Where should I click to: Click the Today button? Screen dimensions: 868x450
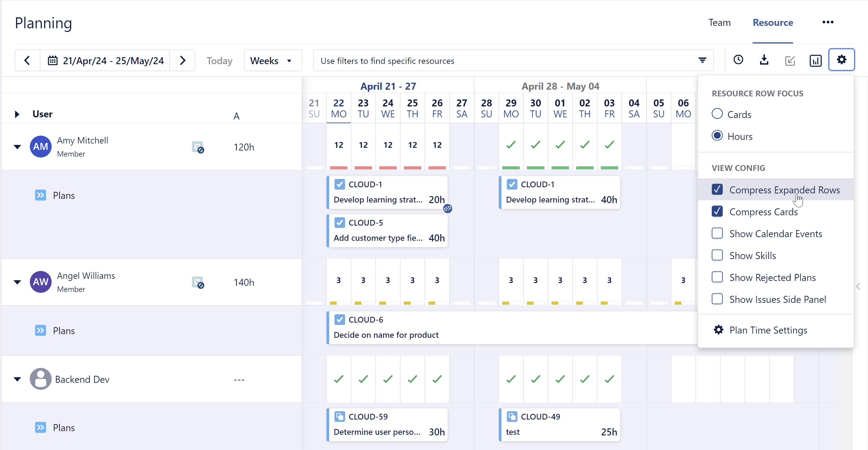click(x=219, y=60)
